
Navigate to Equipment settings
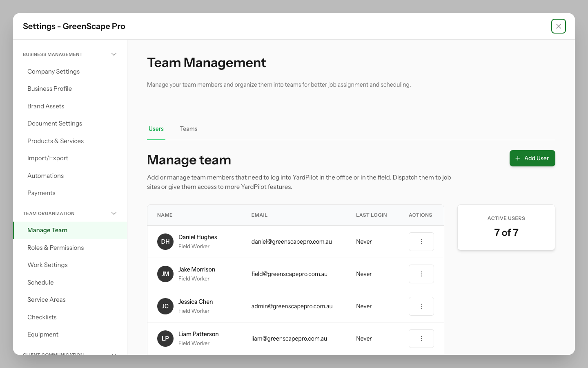pyautogui.click(x=42, y=334)
